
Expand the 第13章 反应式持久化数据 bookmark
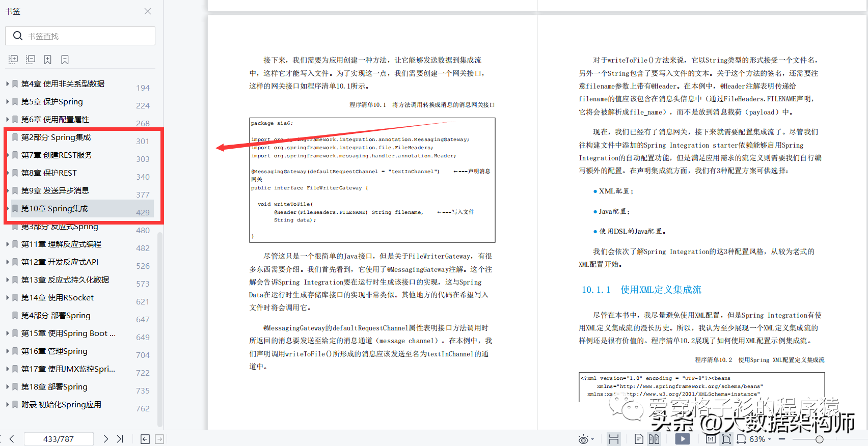pyautogui.click(x=7, y=280)
